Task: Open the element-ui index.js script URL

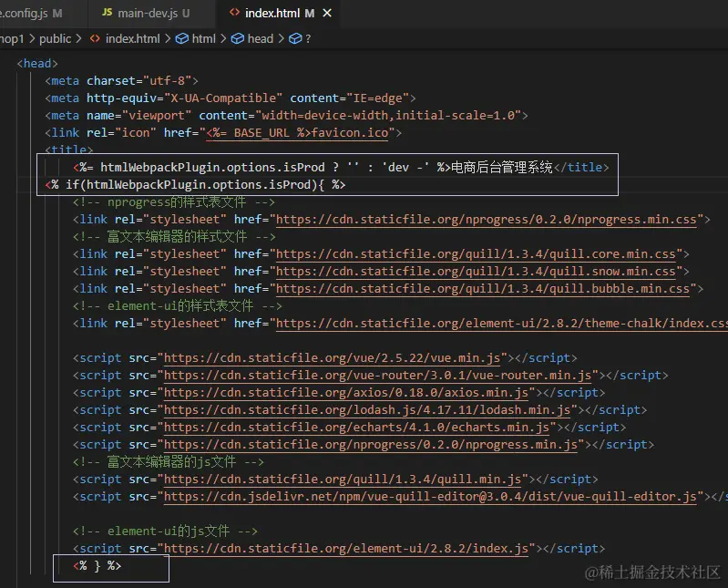Action: tap(346, 549)
